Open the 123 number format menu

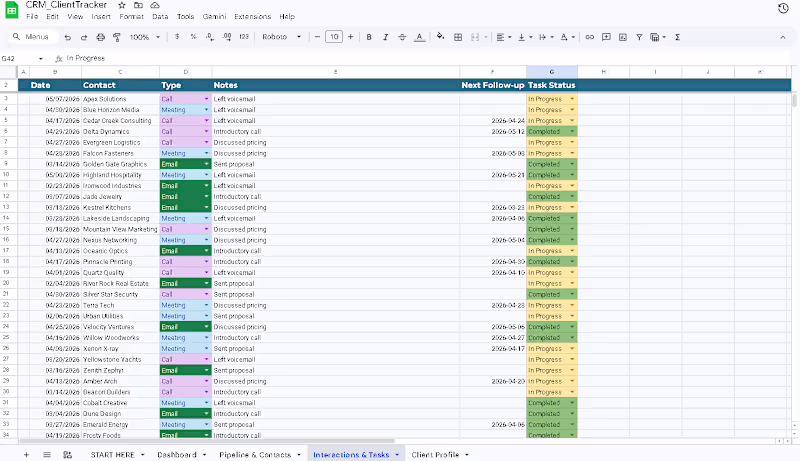(x=244, y=37)
